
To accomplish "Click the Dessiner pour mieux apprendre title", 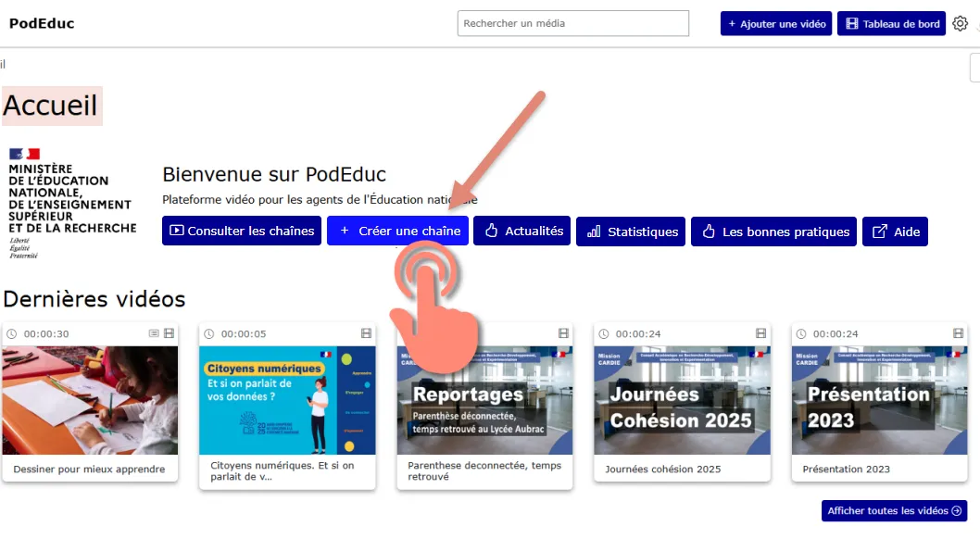I will point(89,470).
